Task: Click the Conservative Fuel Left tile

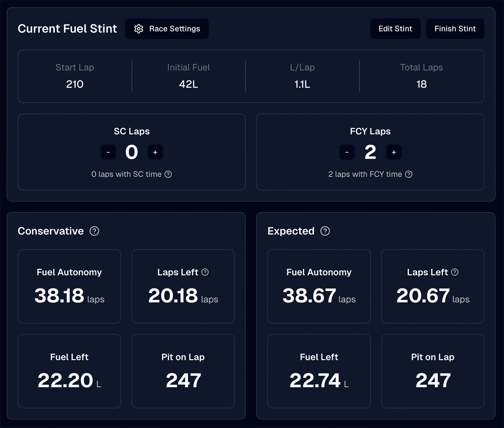Action: point(69,371)
